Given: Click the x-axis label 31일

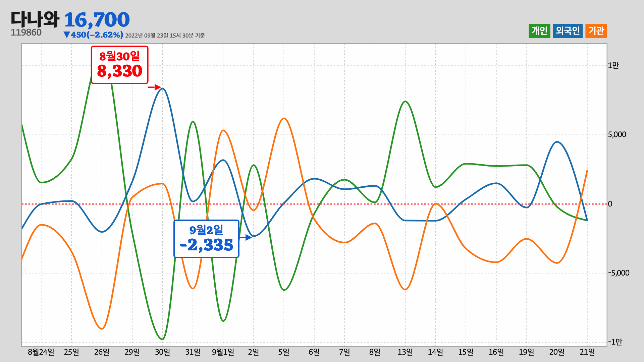Looking at the screenshot, I should pyautogui.click(x=193, y=352).
